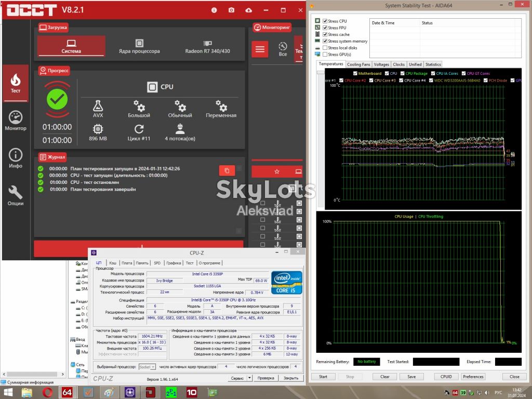Uncheck Stress system memory
Screen dimensions: 532x399
325,41
